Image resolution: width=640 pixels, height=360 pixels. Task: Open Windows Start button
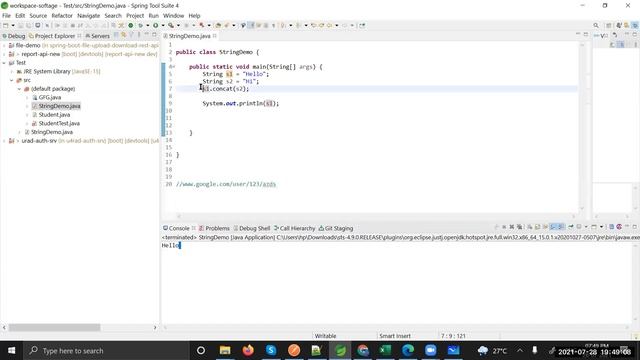point(11,350)
